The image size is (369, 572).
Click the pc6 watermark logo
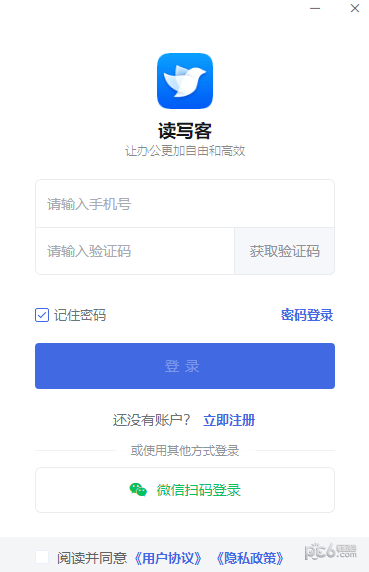[331, 551]
